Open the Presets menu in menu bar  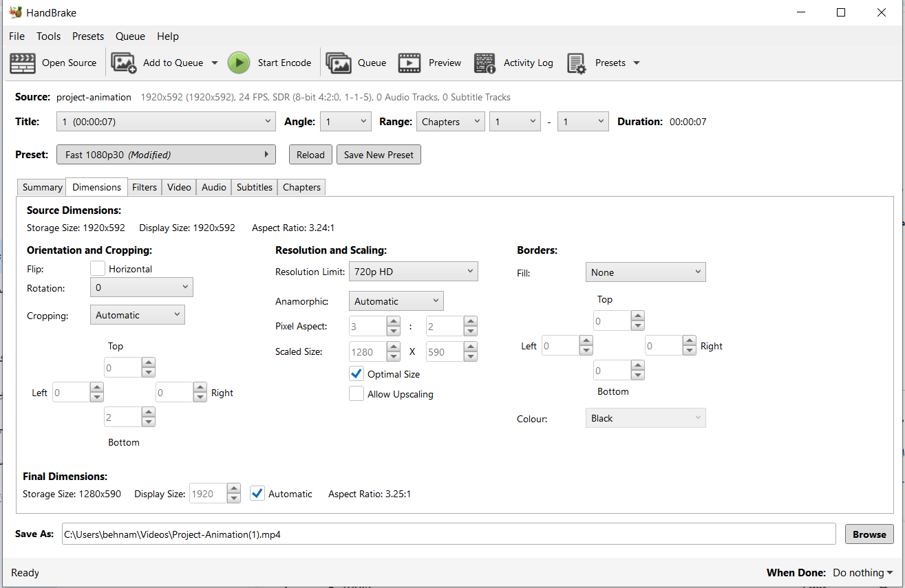pyautogui.click(x=88, y=36)
